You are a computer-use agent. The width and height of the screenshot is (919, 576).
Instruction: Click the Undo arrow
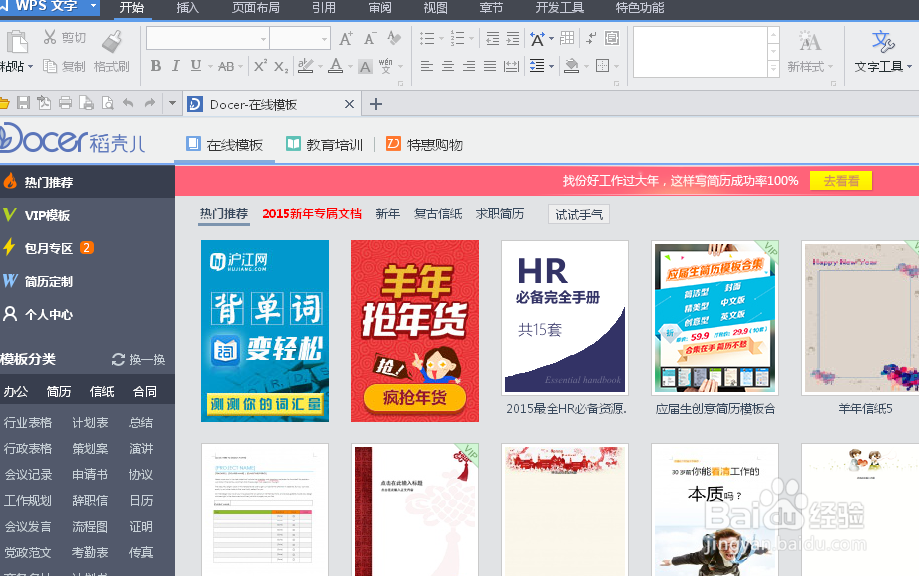(128, 103)
